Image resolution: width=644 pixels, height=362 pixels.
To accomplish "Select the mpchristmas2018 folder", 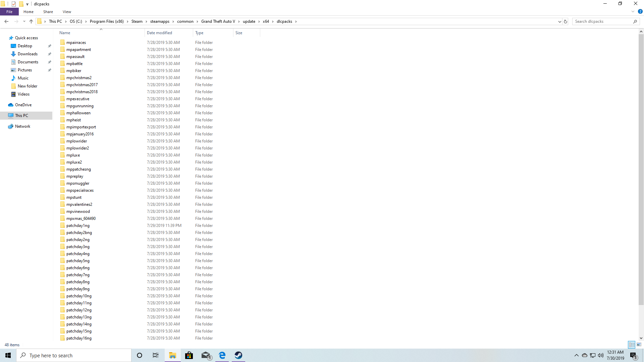I will click(x=82, y=92).
